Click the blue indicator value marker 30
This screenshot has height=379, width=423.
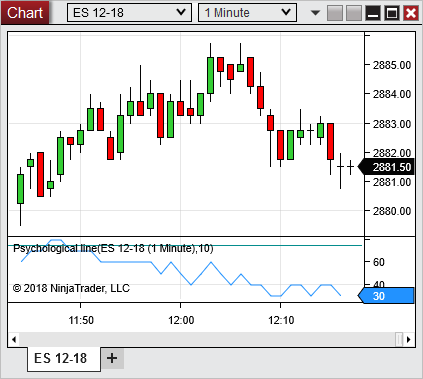point(387,296)
